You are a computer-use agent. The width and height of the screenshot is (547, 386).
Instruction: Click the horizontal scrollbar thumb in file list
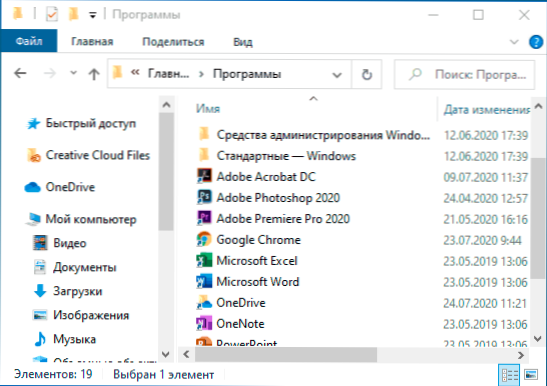[286, 355]
